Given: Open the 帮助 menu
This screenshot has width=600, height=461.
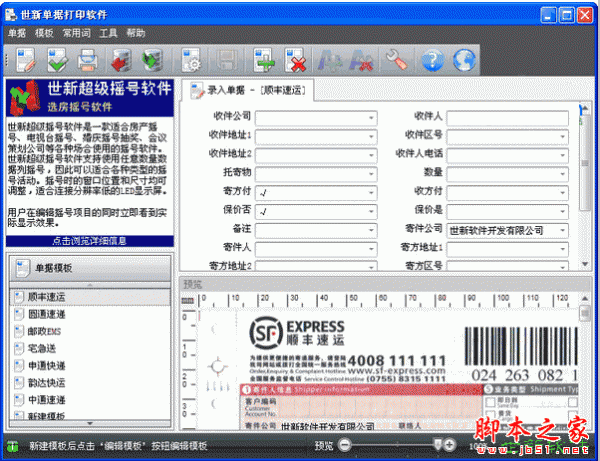Looking at the screenshot, I should 136,33.
